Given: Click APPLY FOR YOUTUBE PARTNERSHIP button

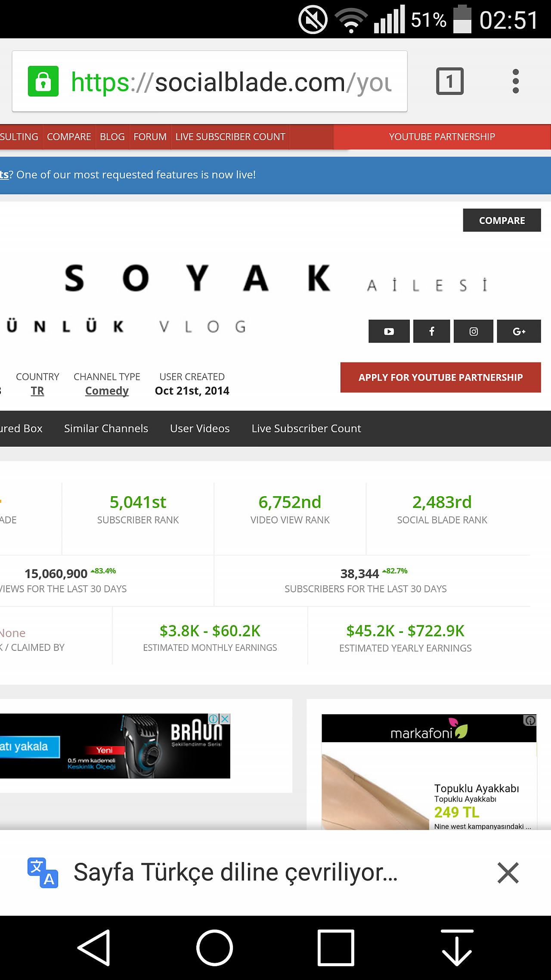Looking at the screenshot, I should tap(441, 377).
